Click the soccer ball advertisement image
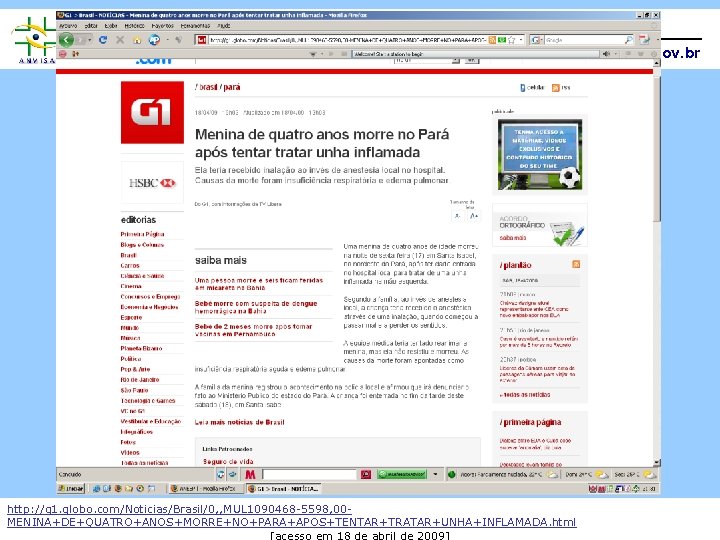This screenshot has height=540, width=720. (x=540, y=155)
